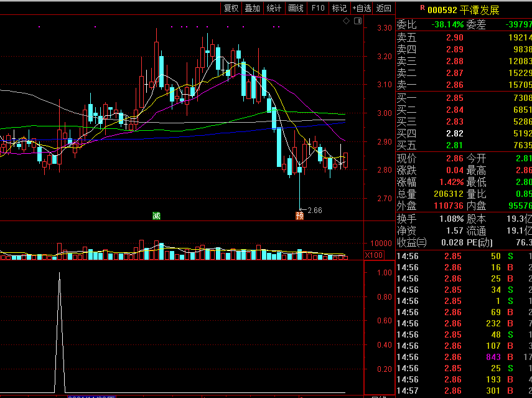
Task: Click the orange 预 marker on chart
Action: pos(299,216)
